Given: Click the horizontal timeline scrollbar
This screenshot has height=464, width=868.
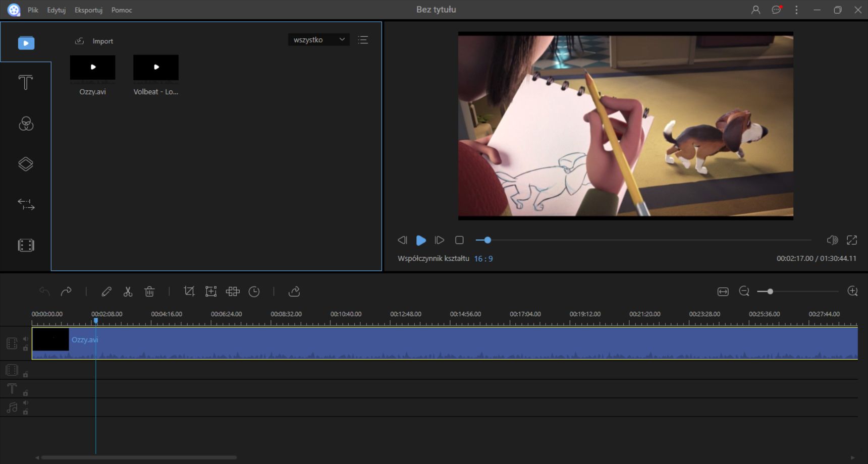Looking at the screenshot, I should coord(139,457).
